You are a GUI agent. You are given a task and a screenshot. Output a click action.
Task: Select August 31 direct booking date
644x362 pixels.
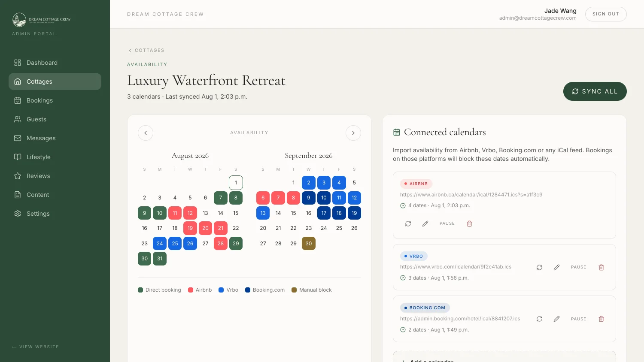click(x=160, y=259)
